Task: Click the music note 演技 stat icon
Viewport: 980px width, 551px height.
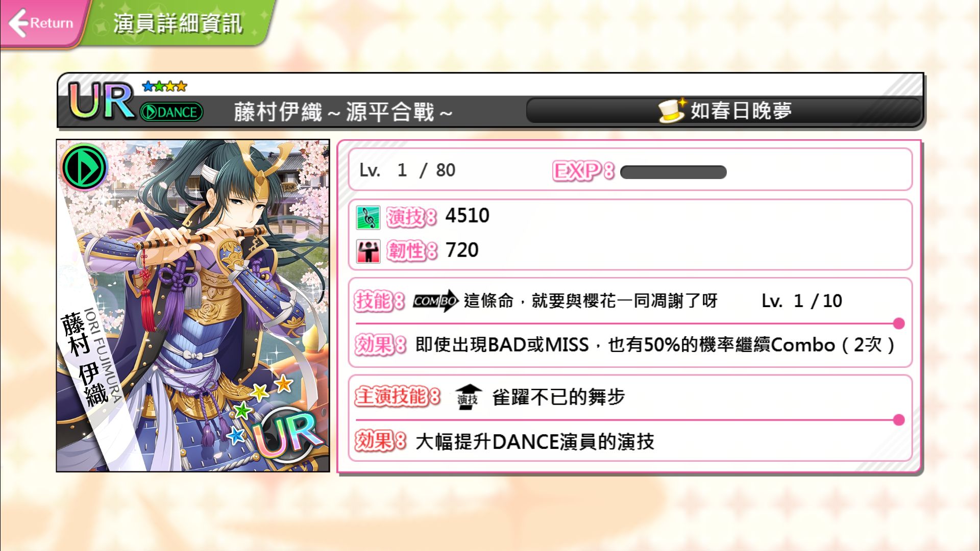Action: point(368,217)
